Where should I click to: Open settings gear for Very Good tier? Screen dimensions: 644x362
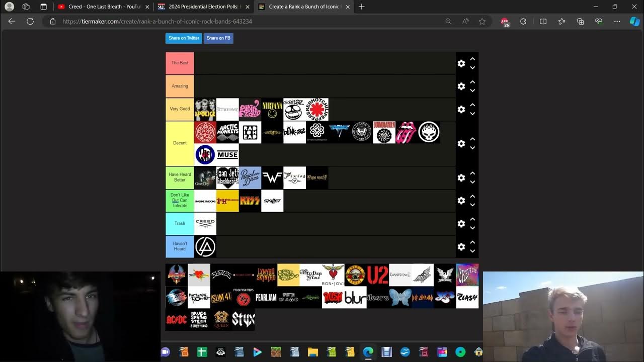click(x=461, y=110)
